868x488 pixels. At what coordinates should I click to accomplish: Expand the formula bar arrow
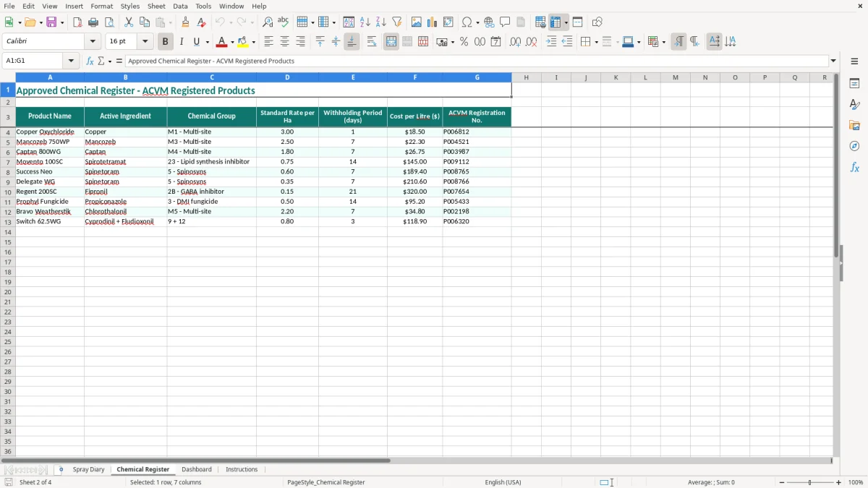(x=833, y=61)
